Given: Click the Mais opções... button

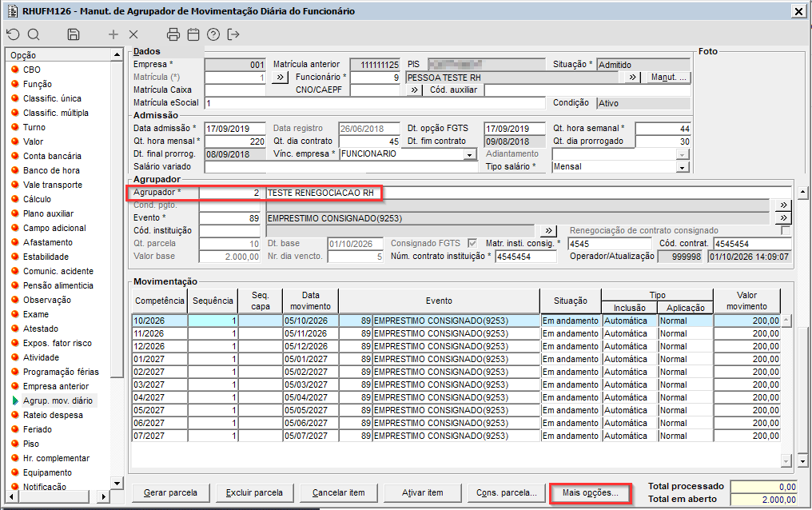Looking at the screenshot, I should tap(591, 493).
